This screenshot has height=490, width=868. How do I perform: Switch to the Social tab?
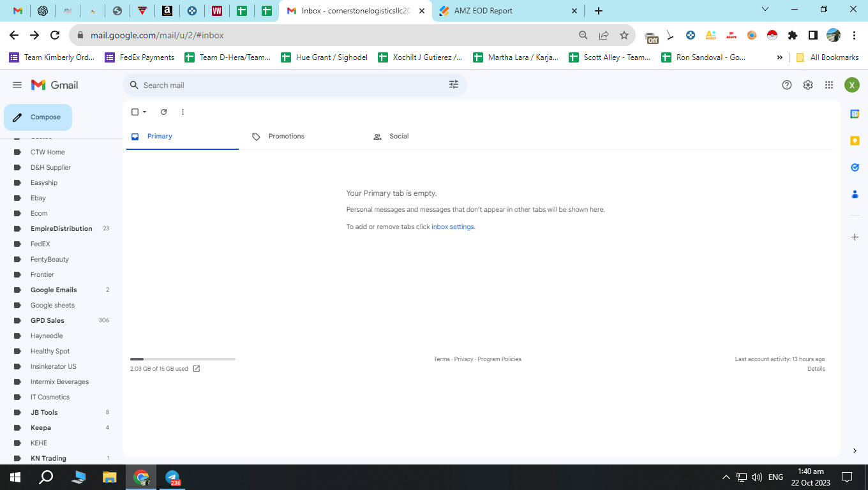click(x=425, y=137)
